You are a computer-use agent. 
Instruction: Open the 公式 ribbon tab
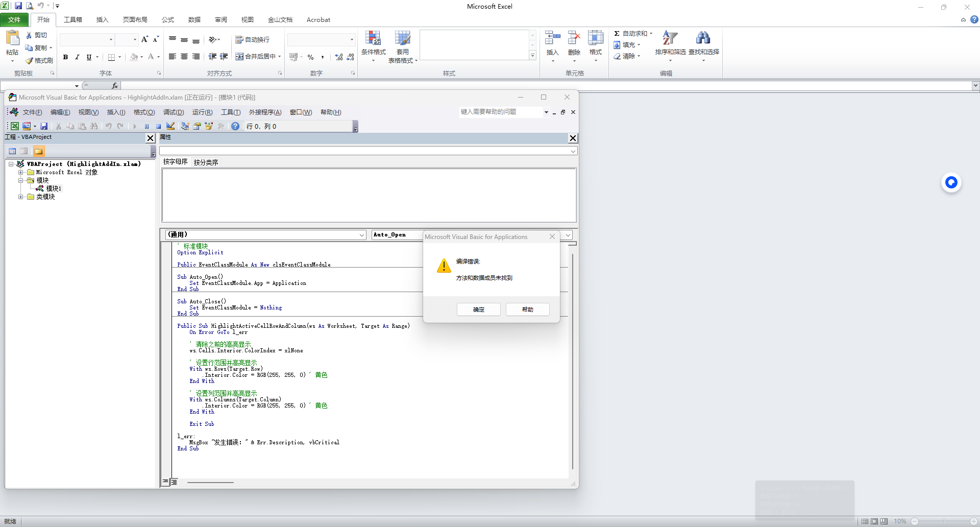168,20
